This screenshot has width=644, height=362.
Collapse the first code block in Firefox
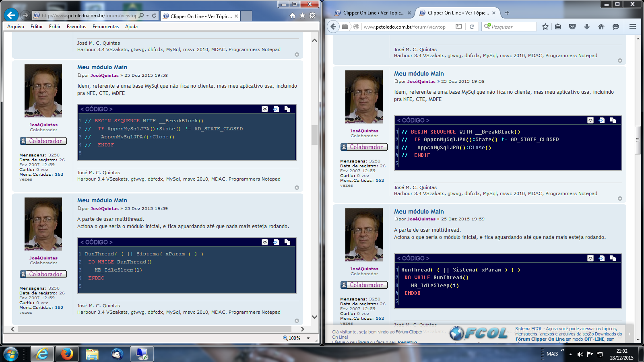click(590, 120)
